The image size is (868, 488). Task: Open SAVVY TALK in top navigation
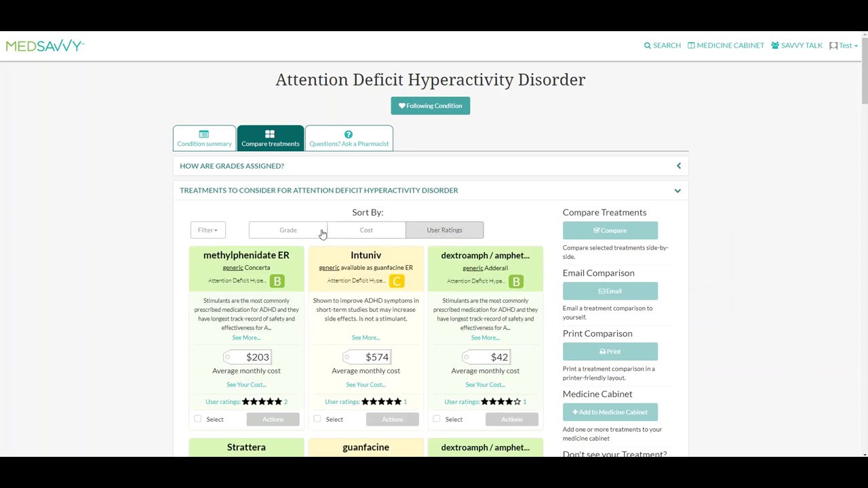797,45
